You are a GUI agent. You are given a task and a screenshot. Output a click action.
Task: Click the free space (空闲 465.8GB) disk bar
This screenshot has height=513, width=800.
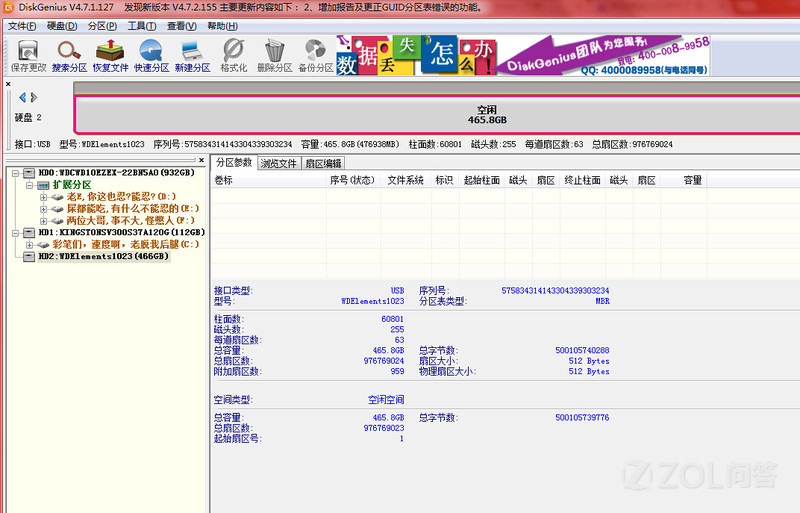point(437,114)
